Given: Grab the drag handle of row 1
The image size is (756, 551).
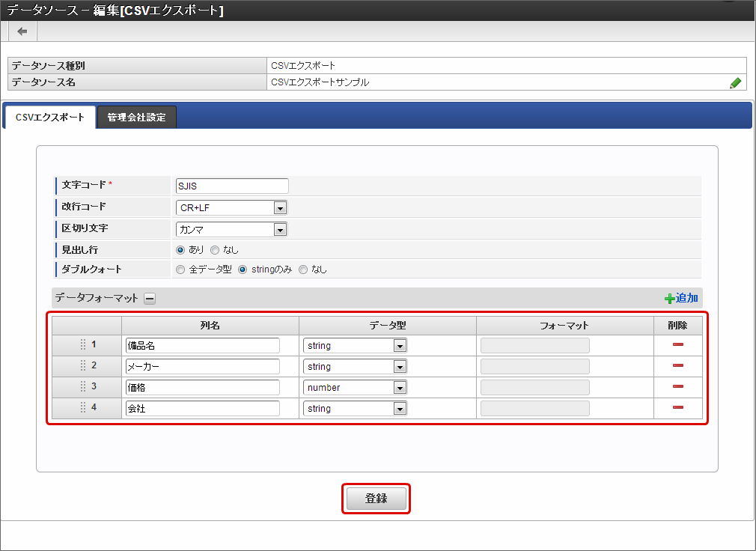Looking at the screenshot, I should pos(83,345).
